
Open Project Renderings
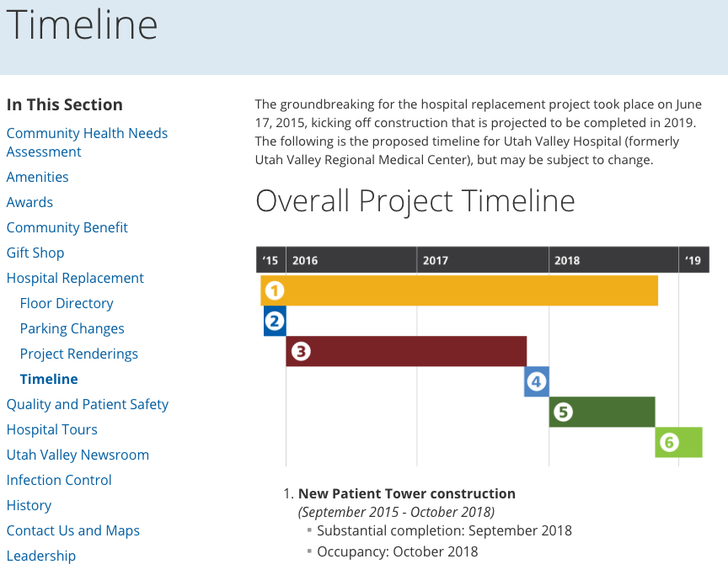[x=78, y=354]
